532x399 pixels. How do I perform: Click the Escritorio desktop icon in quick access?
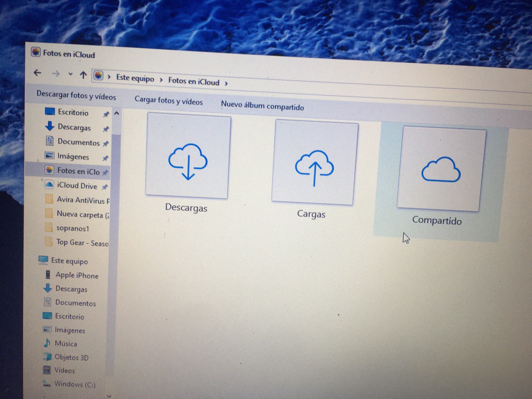click(49, 111)
